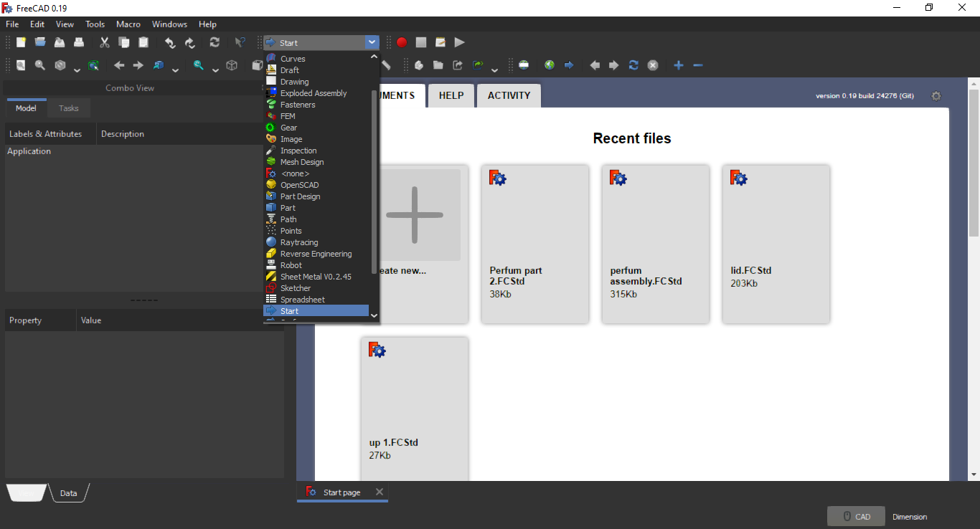Click the Create Part icon
The height and width of the screenshot is (529, 980).
coord(419,65)
